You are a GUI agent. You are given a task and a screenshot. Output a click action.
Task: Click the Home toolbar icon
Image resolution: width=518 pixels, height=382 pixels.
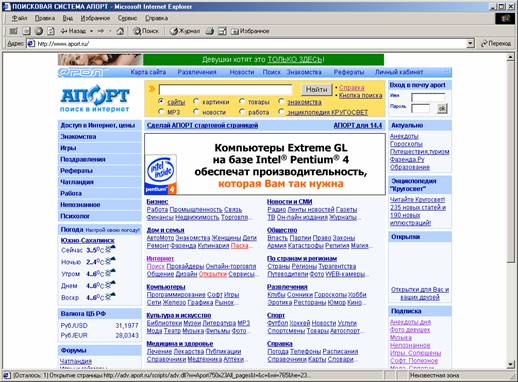pyautogui.click(x=120, y=31)
